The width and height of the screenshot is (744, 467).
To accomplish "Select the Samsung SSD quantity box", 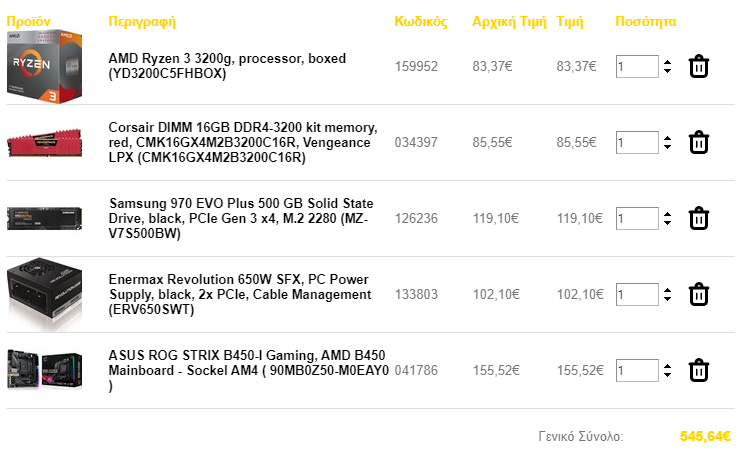I will point(637,218).
